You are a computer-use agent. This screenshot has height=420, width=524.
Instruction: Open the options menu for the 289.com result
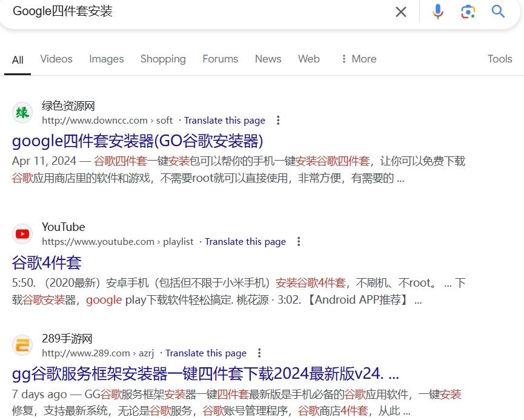259,353
